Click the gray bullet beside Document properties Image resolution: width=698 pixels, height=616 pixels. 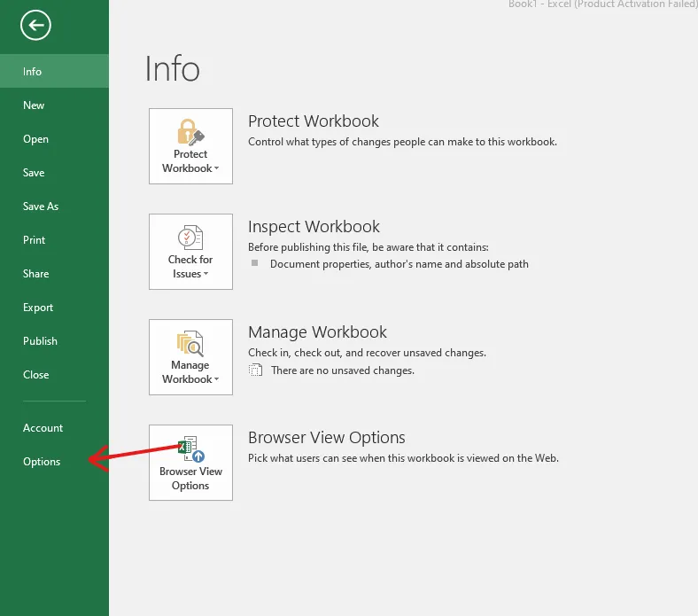[254, 262]
